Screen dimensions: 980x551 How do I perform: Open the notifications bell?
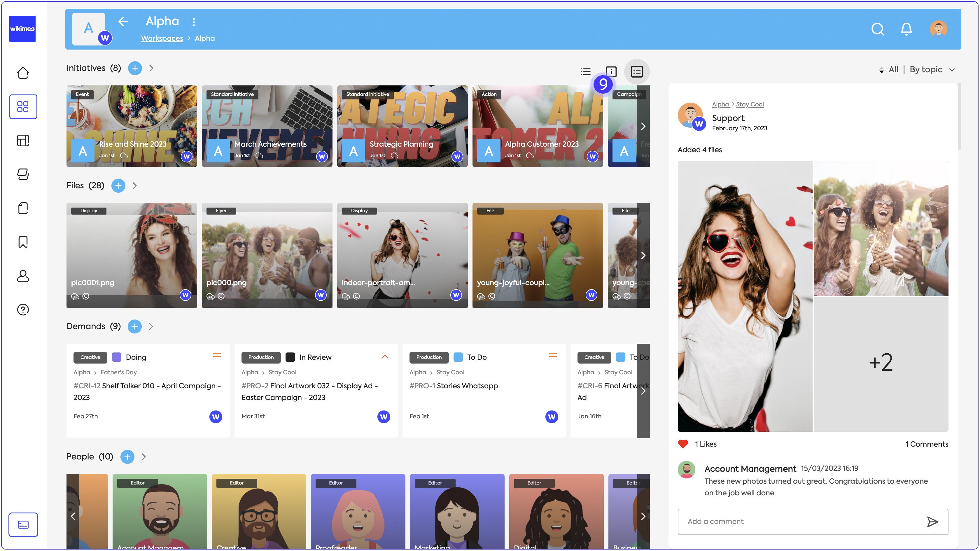pos(906,29)
